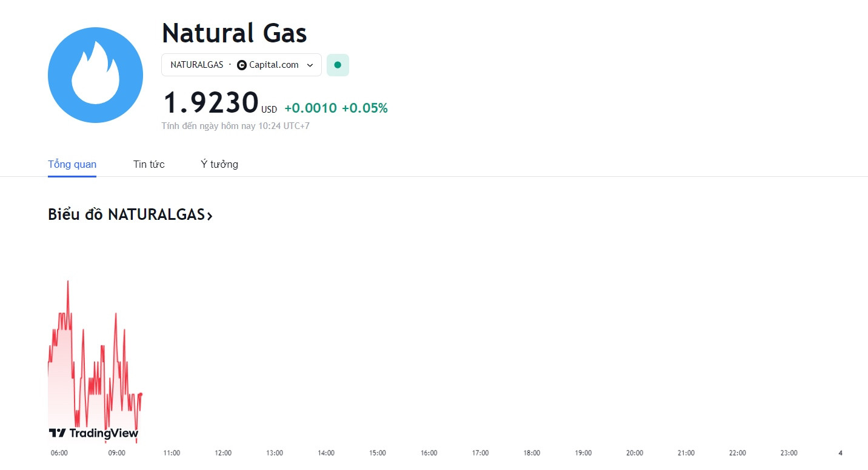868x470 pixels.
Task: Click the Capital.com broker icon
Action: (242, 65)
